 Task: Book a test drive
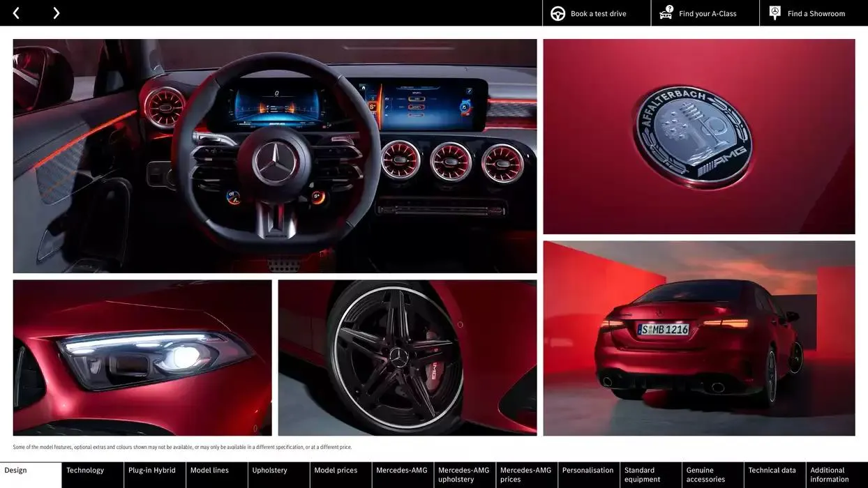tap(597, 13)
